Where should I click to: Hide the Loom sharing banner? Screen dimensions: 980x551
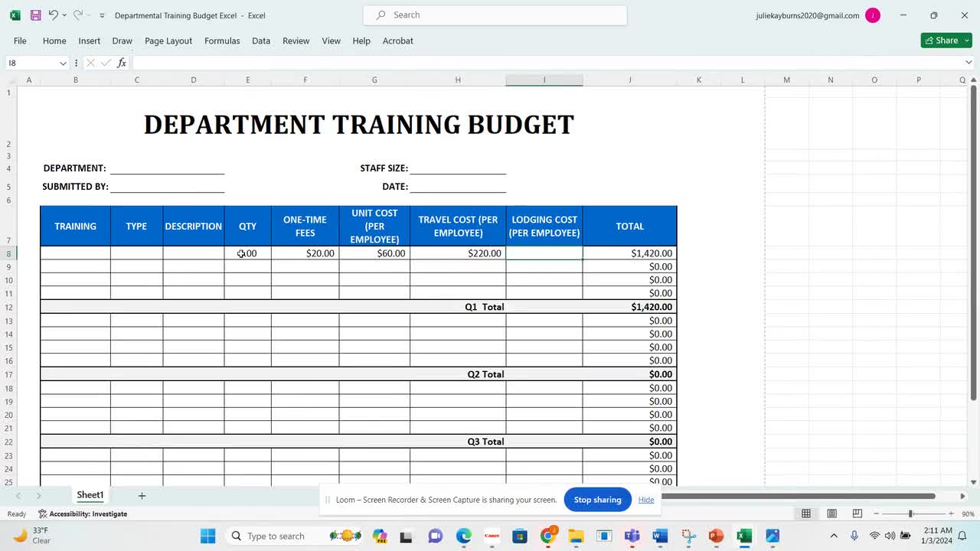645,499
